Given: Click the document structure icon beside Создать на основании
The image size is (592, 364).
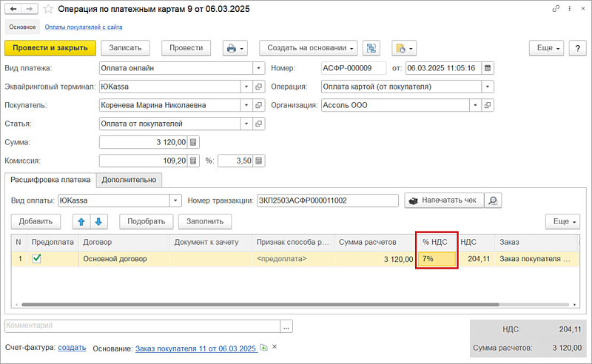Looking at the screenshot, I should 371,48.
